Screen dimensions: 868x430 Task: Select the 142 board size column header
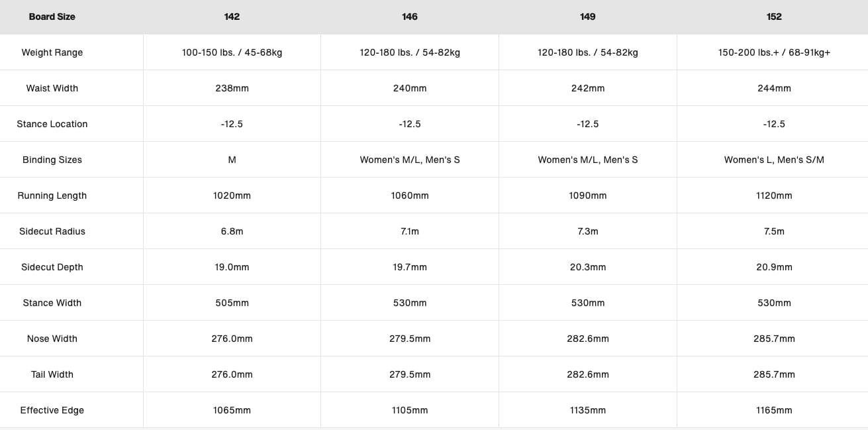(x=232, y=17)
